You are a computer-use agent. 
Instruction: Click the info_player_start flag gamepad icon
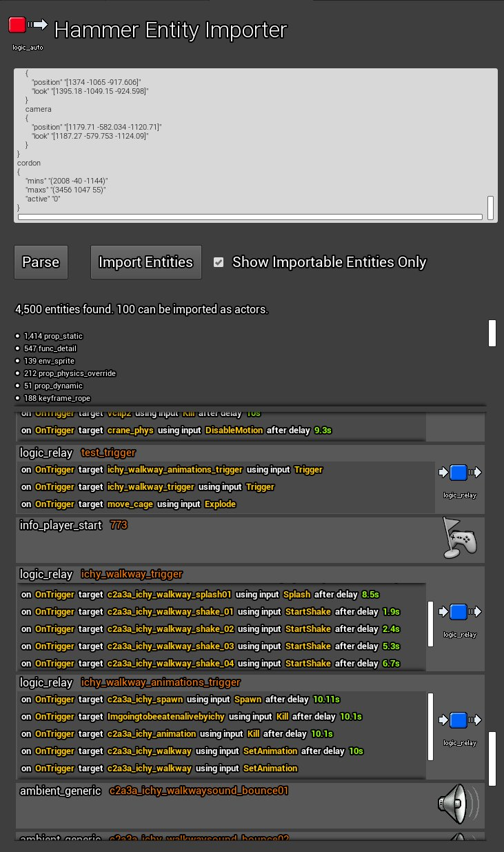click(459, 538)
